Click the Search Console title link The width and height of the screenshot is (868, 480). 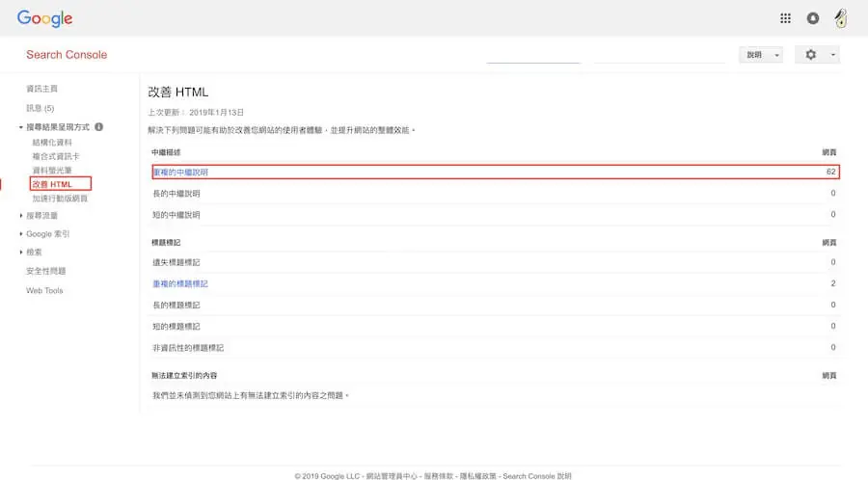pos(67,55)
